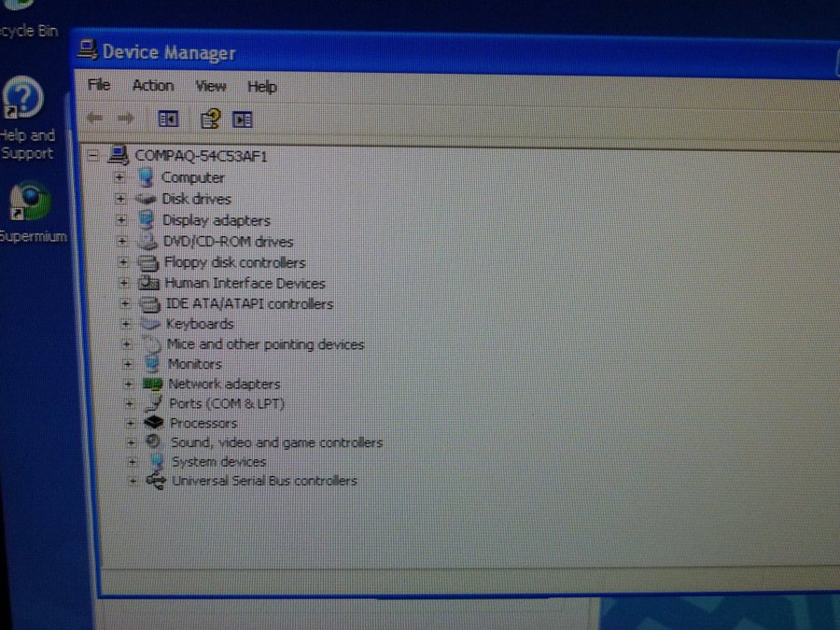Expand the Monitors category
This screenshot has height=630, width=840.
128,364
